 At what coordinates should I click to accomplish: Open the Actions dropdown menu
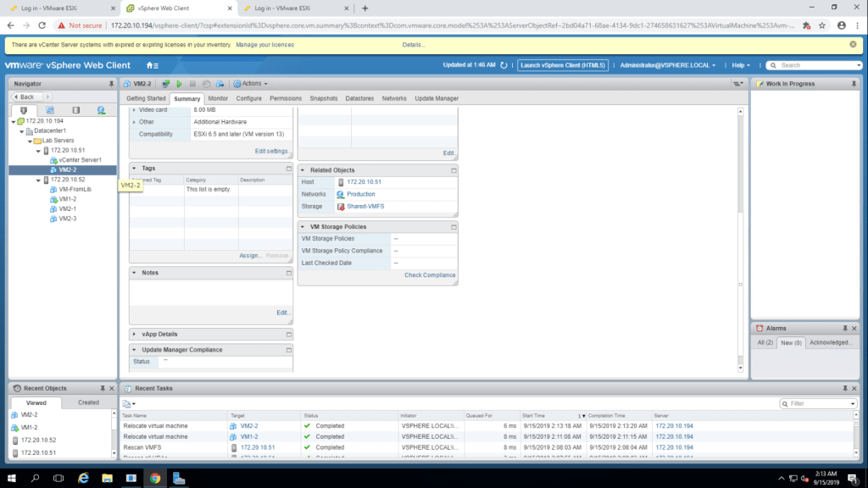pos(251,84)
